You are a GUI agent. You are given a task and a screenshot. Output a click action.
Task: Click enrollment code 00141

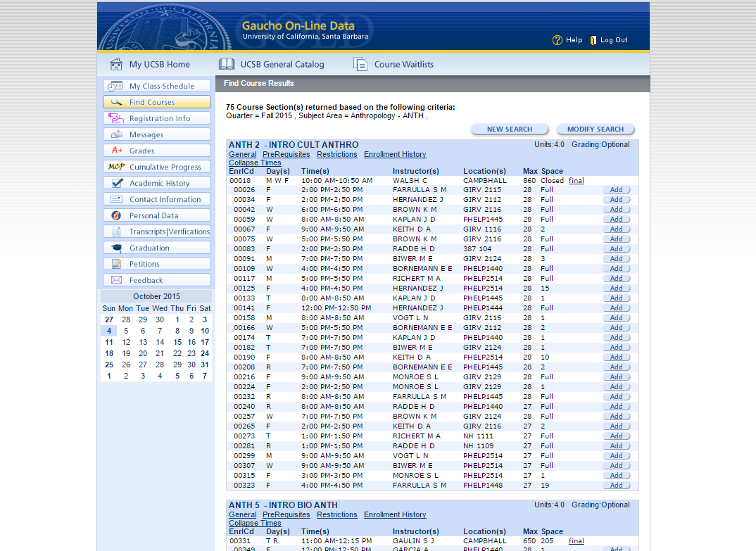pos(244,308)
